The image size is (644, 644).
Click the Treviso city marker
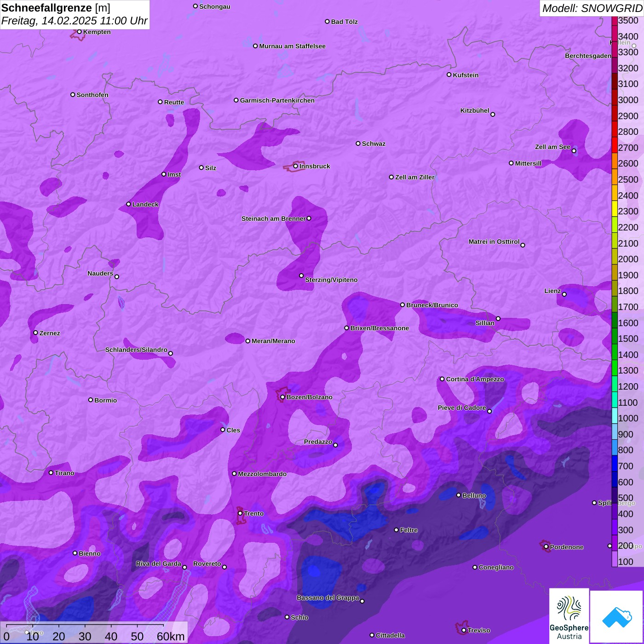coord(464,630)
